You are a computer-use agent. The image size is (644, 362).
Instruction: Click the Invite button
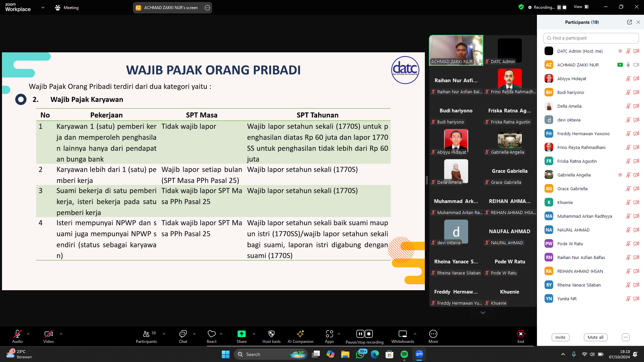point(560,337)
